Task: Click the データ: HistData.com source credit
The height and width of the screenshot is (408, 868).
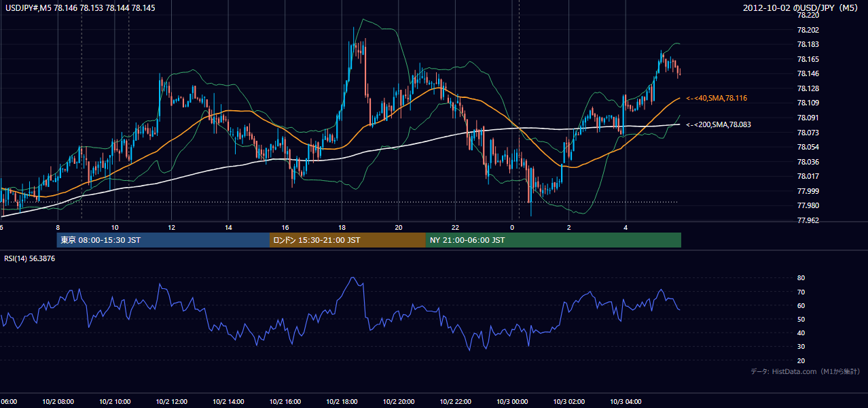Action: (805, 371)
